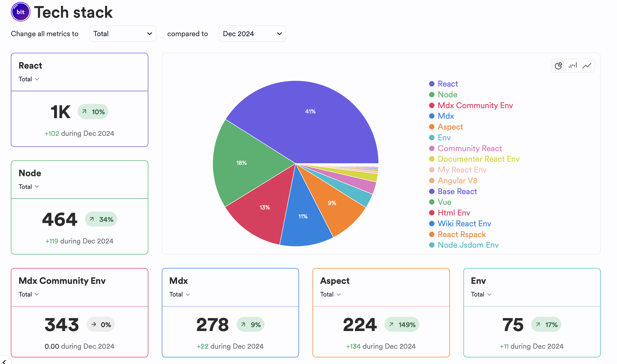Click the 278 total value
Viewport: 617px width, 364px height.
pos(212,325)
